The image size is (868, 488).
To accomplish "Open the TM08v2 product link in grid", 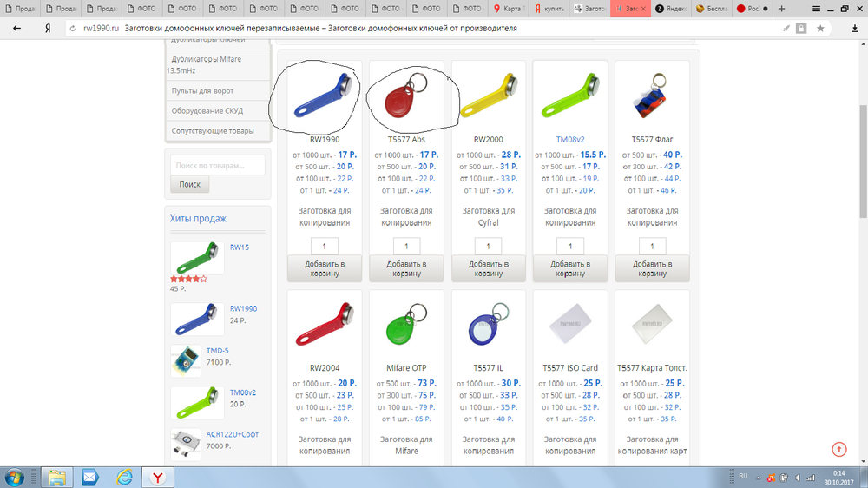I will point(570,139).
